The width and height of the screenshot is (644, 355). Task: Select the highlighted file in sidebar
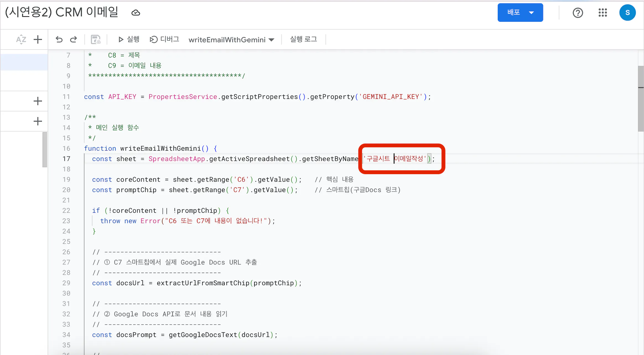tap(24, 62)
